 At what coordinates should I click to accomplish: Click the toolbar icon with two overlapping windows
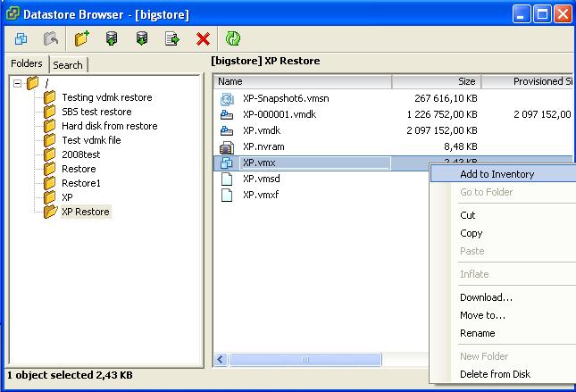pos(21,38)
